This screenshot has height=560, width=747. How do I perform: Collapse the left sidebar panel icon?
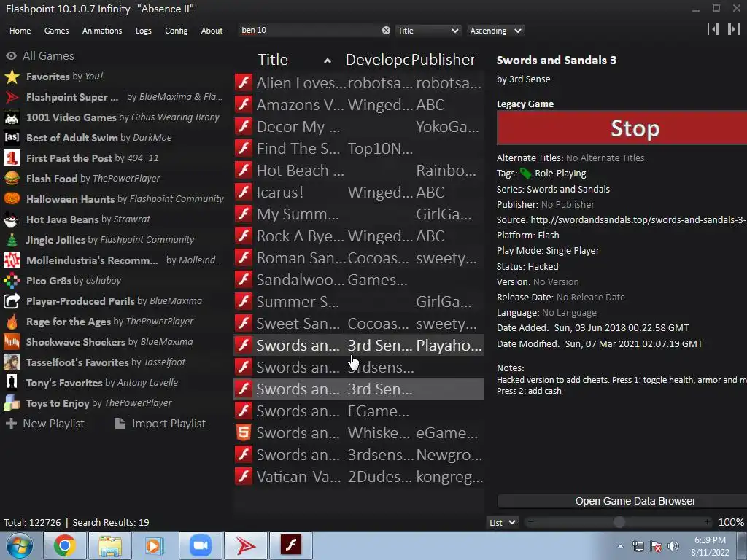[x=713, y=29]
